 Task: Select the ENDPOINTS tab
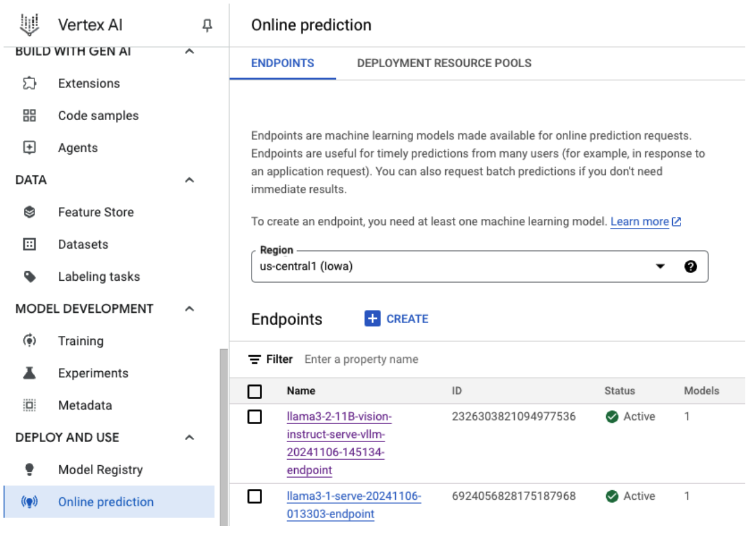282,63
